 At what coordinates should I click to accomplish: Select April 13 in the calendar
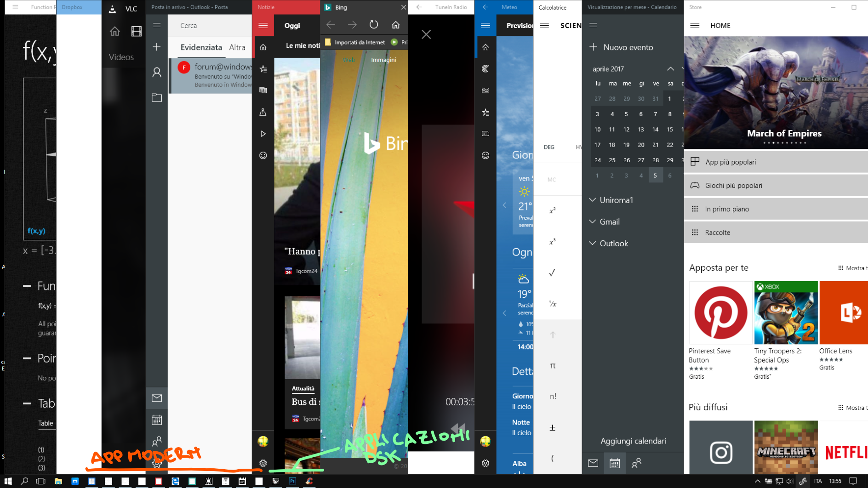pyautogui.click(x=640, y=130)
